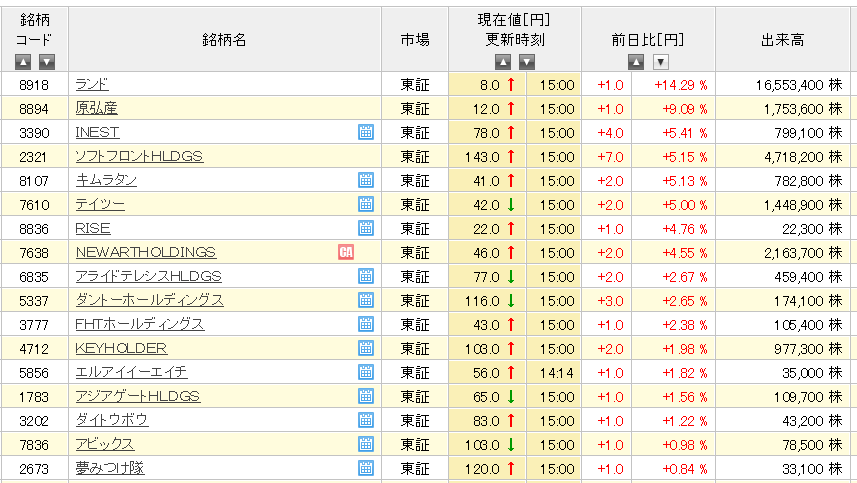Open the アビックス stock link
Screen dimensions: 857x483
(x=104, y=444)
